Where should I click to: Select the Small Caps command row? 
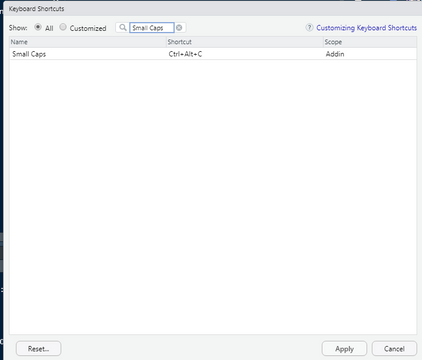point(213,54)
